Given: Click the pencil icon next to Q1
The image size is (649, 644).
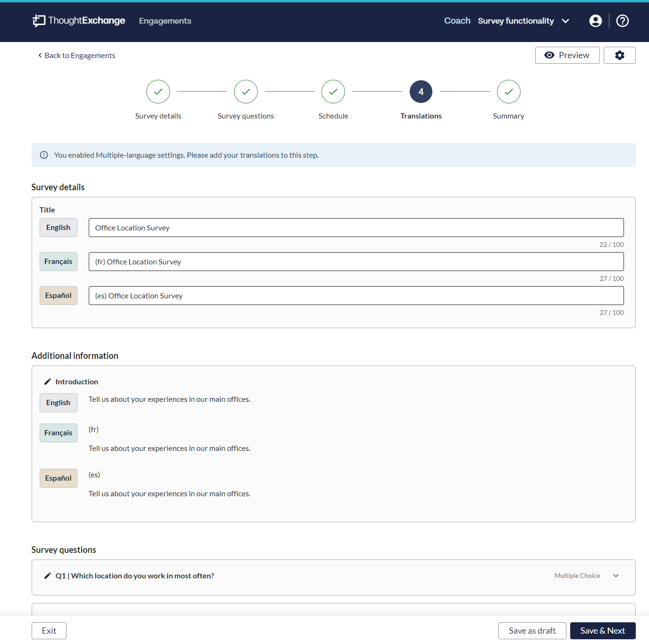Looking at the screenshot, I should click(x=48, y=576).
